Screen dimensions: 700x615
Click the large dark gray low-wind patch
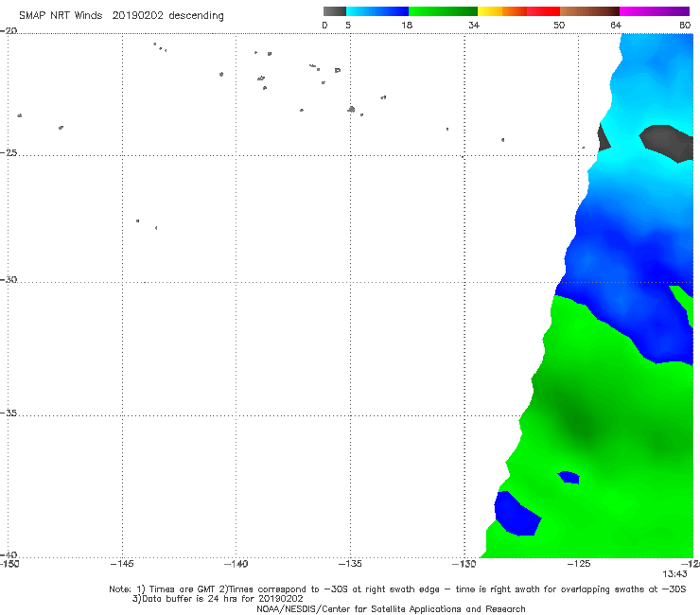pos(667,143)
